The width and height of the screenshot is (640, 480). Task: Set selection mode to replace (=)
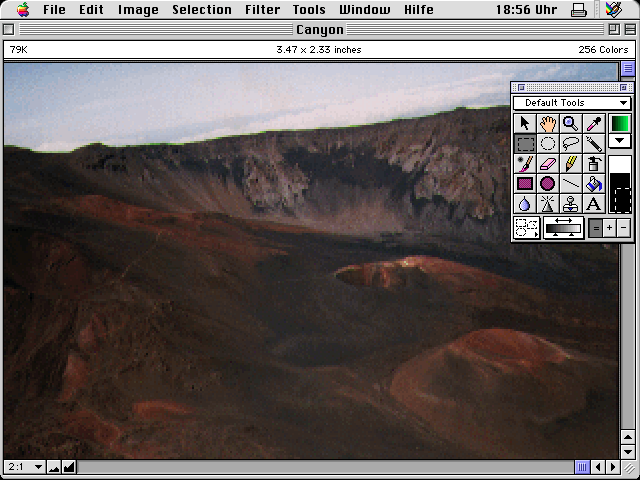(596, 228)
